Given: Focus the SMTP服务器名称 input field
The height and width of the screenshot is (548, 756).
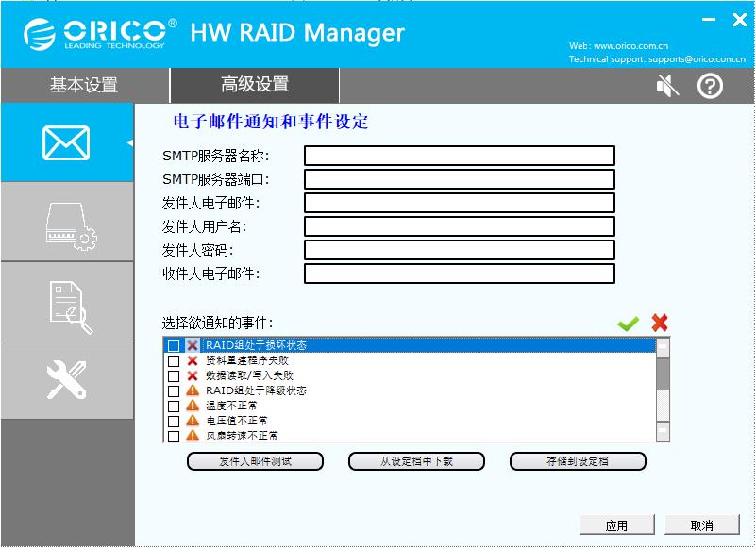Looking at the screenshot, I should (x=460, y=156).
